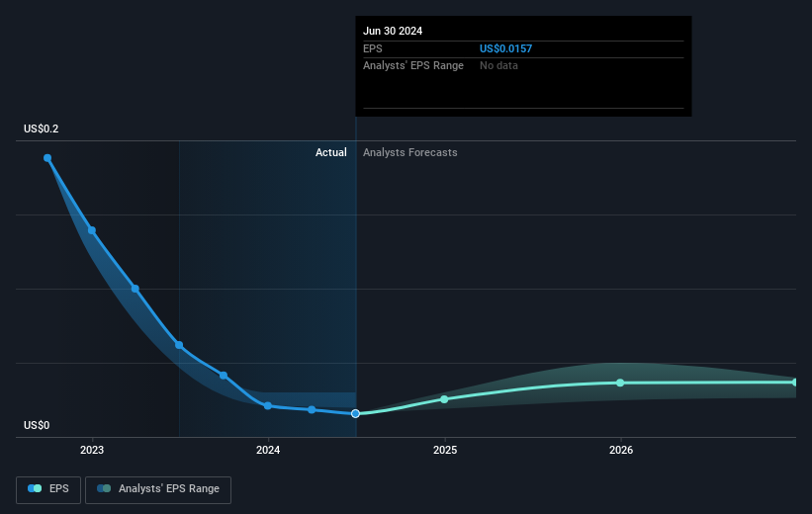Screen dimensions: 812x514
Task: Click the US$0 y-axis label
Action: 37,425
